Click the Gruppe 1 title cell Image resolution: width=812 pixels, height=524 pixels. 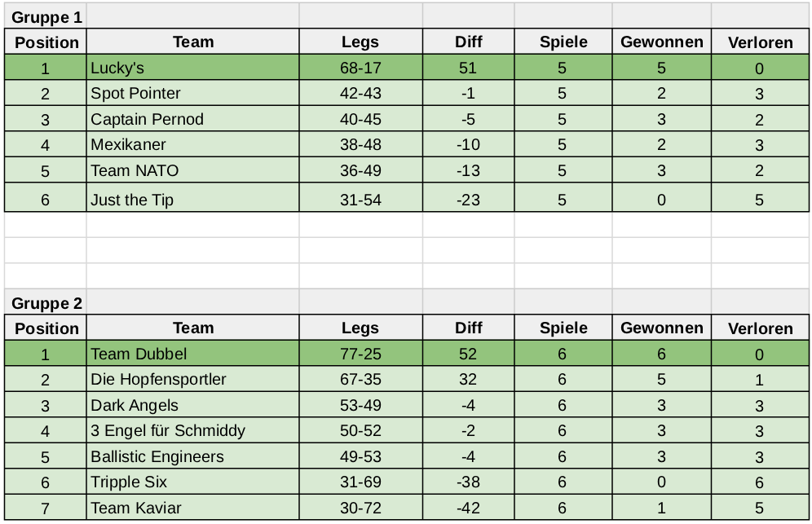[46, 16]
